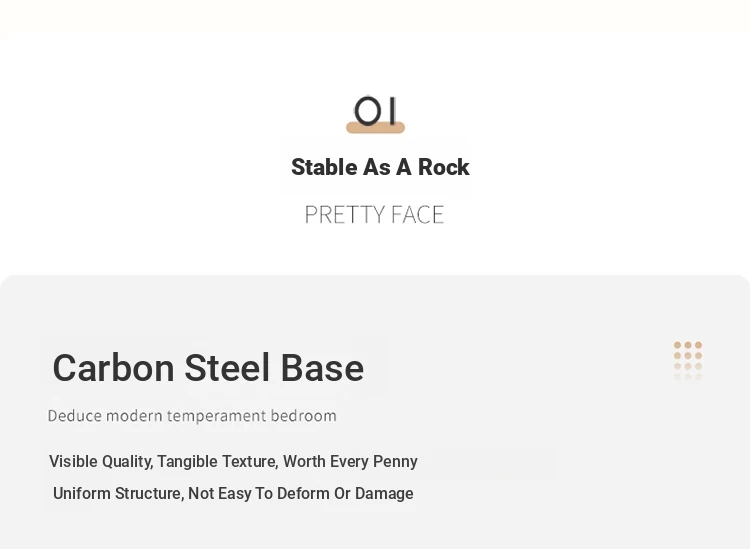The width and height of the screenshot is (750, 549).
Task: Click the "Uniform Structure" phrase
Action: pyautogui.click(x=117, y=494)
